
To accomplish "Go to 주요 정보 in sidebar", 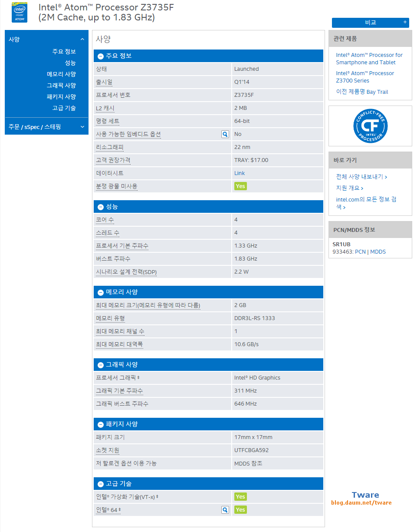I will [x=64, y=52].
